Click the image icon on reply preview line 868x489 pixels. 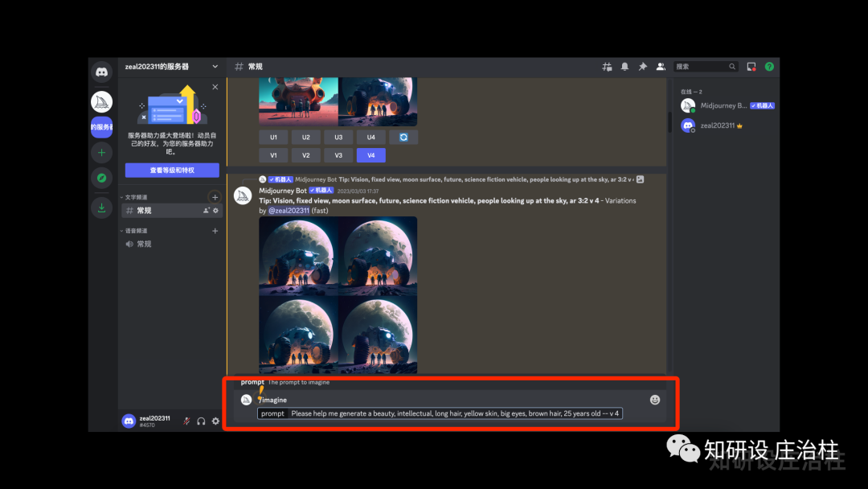(640, 179)
